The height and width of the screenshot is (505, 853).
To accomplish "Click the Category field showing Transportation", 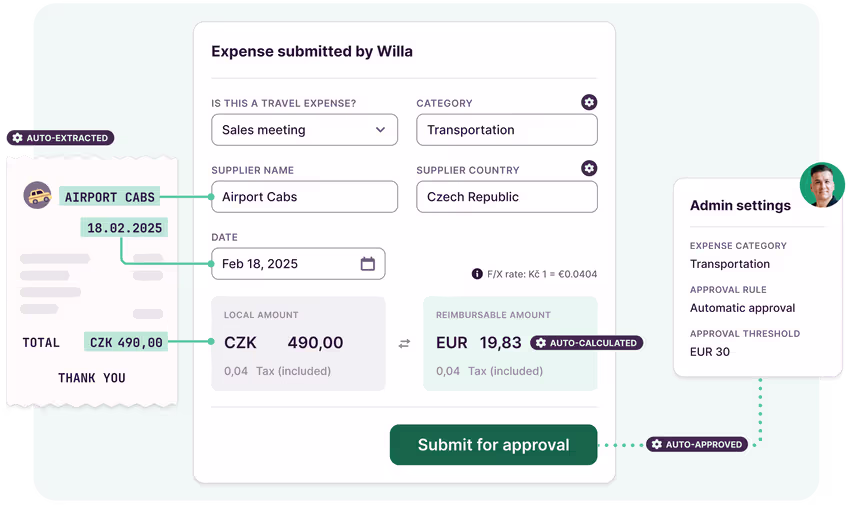I will pyautogui.click(x=506, y=130).
